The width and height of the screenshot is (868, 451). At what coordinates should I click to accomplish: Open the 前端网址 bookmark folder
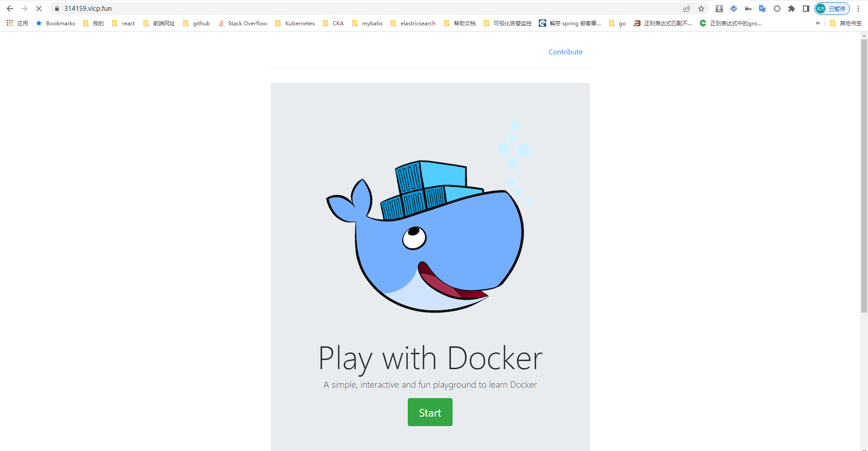159,23
